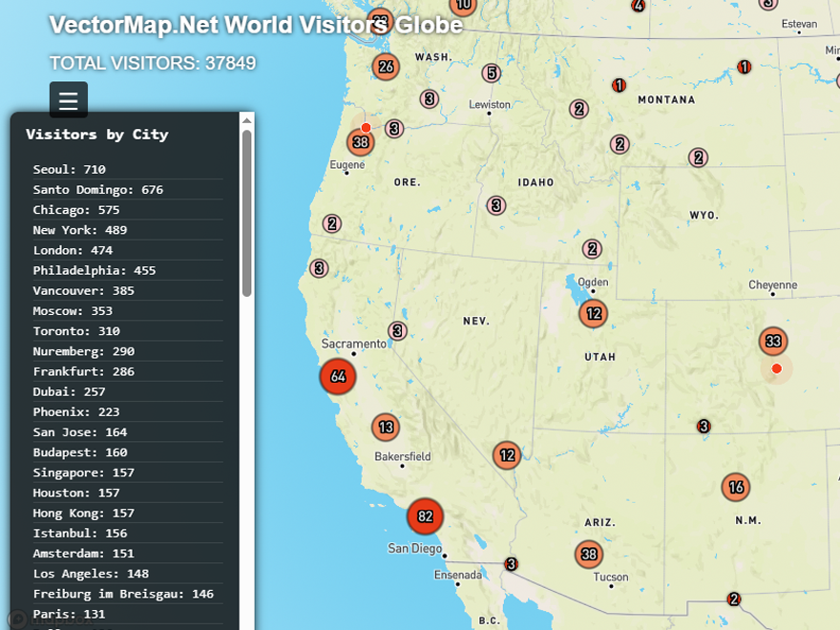This screenshot has height=630, width=840.
Task: Click the 3 cluster in Idaho
Action: point(495,205)
